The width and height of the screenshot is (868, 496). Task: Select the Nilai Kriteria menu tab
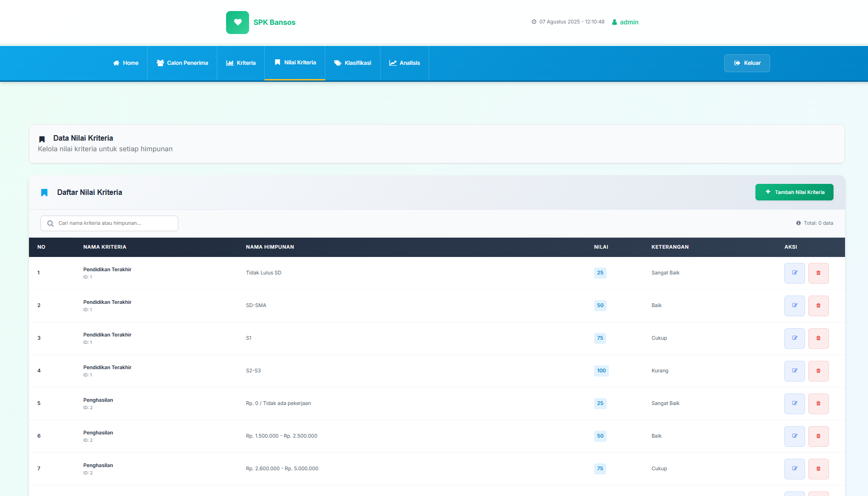point(295,63)
